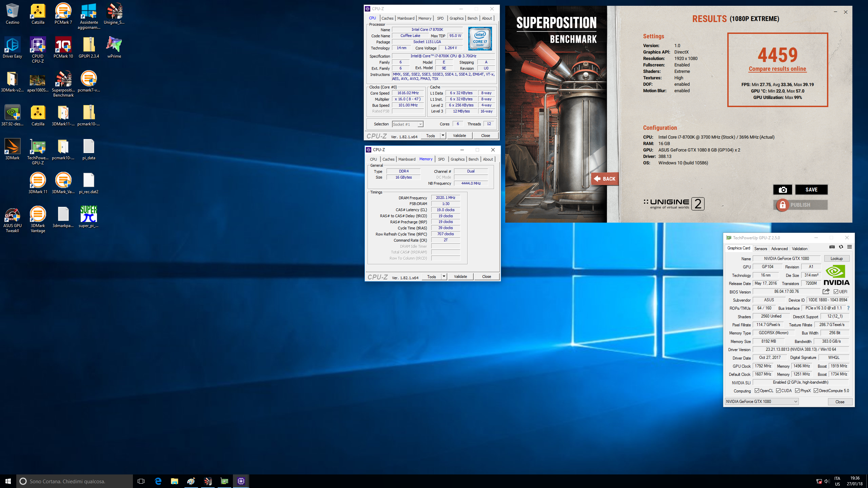868x488 pixels.
Task: Switch to Caches tab in top CPU-Z
Action: coord(387,18)
